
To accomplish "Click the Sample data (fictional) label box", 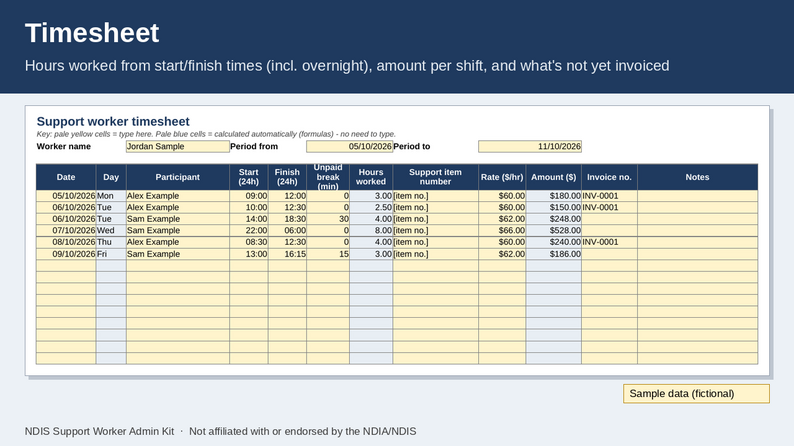I will point(696,394).
